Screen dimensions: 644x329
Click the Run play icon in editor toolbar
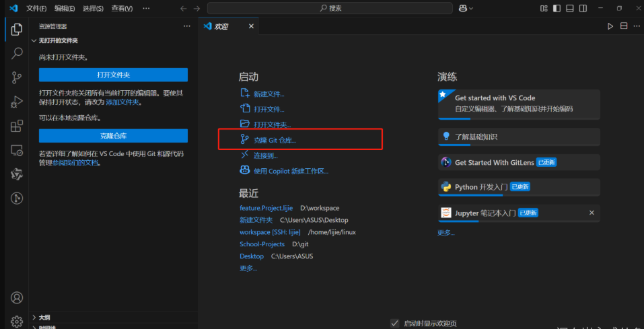click(x=610, y=26)
